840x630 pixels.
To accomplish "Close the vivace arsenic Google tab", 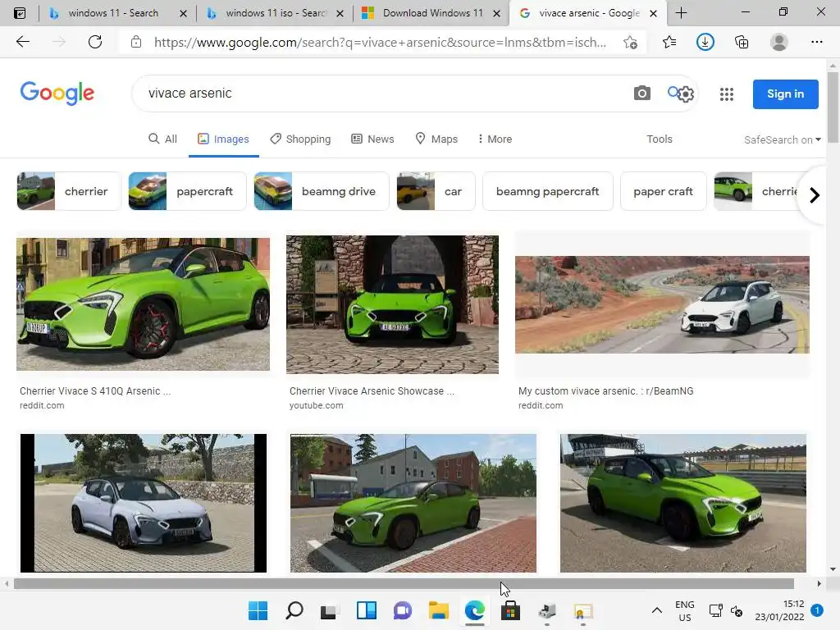I will pos(653,13).
